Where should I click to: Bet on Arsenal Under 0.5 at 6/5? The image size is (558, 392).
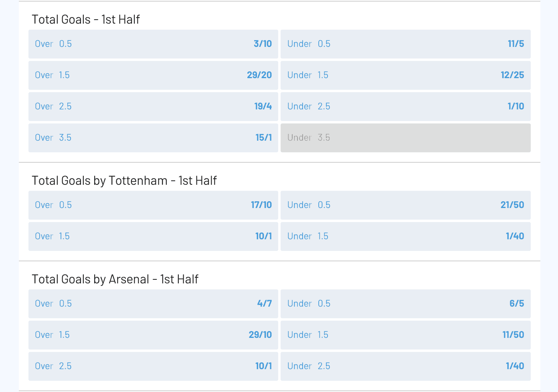pos(405,304)
